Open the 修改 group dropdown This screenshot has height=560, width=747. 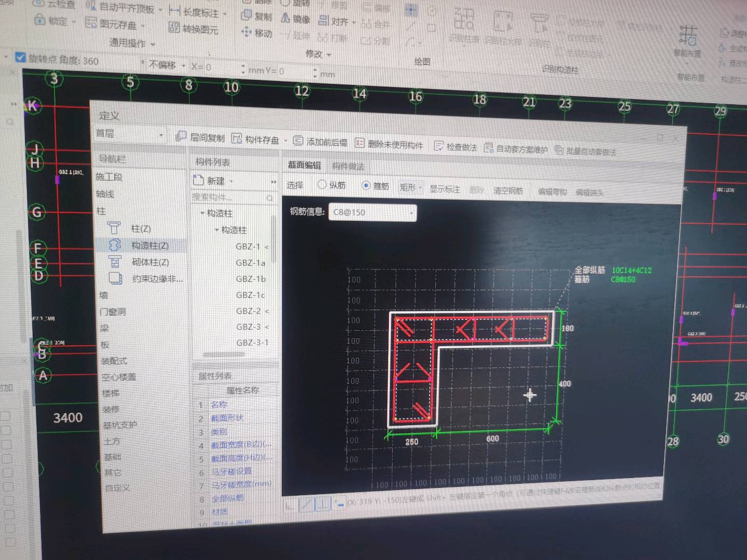pos(329,54)
